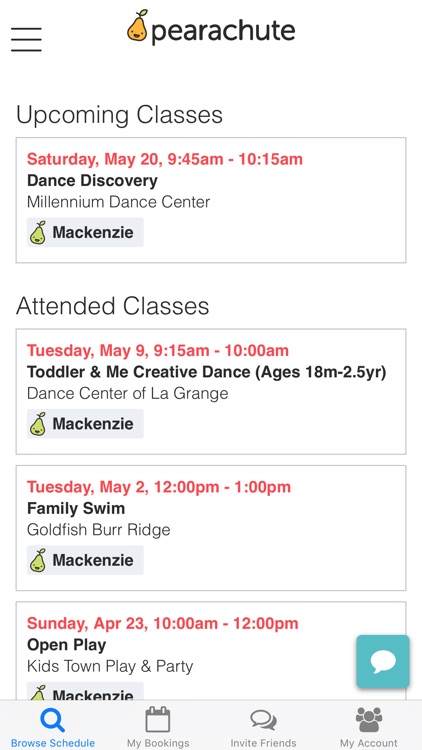Tap the Goldfish Burr Ridge location text
Screen dimensions: 422x750
99,529
